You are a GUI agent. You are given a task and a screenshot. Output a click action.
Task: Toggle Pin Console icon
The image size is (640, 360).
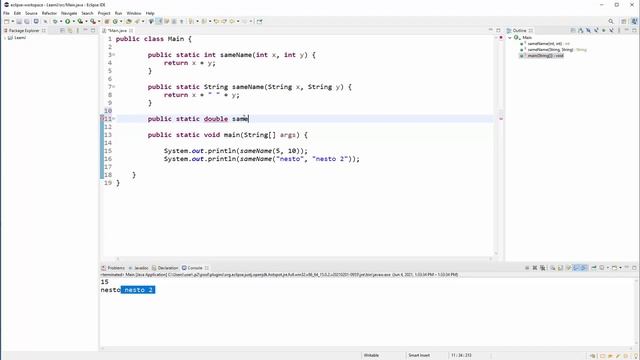(x=594, y=268)
